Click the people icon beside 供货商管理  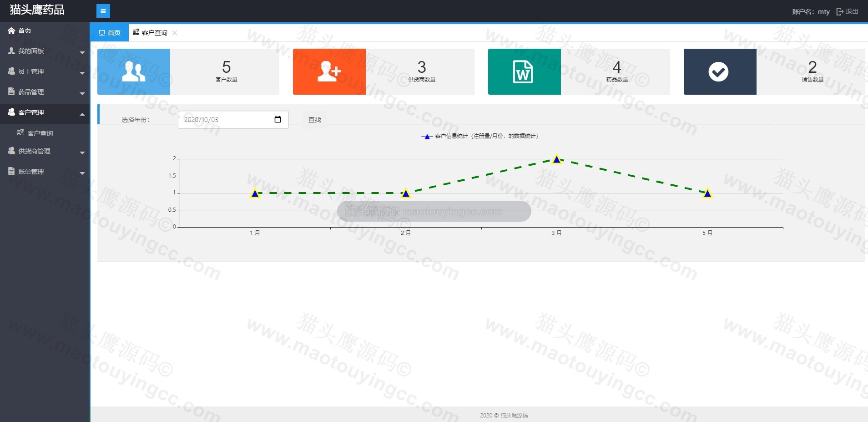[11, 151]
